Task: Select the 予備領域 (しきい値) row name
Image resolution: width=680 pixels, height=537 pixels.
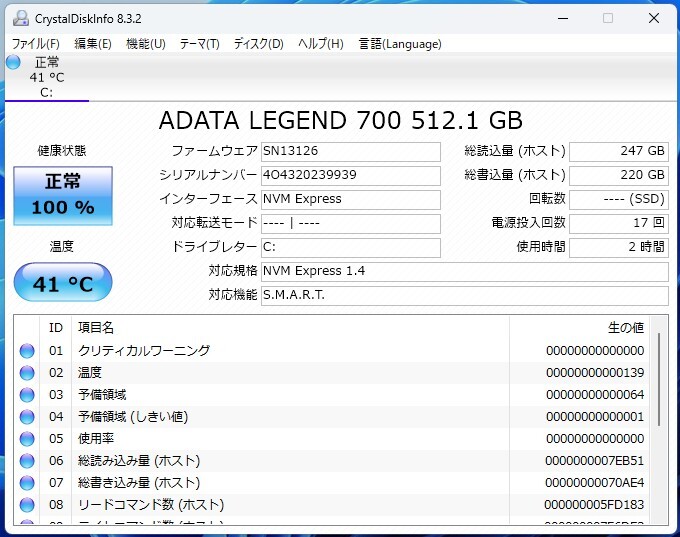Action: 133,417
